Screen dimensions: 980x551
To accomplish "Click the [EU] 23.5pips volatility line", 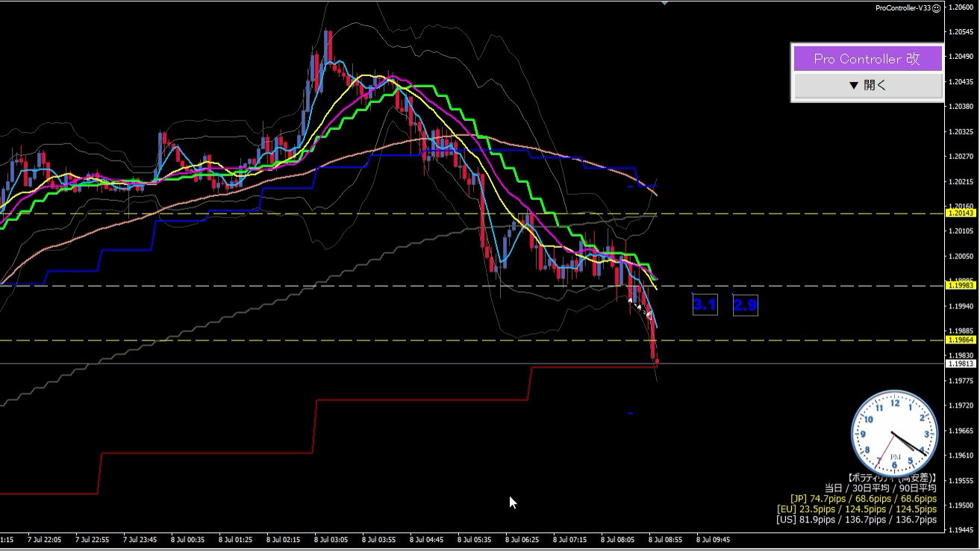I will [857, 509].
